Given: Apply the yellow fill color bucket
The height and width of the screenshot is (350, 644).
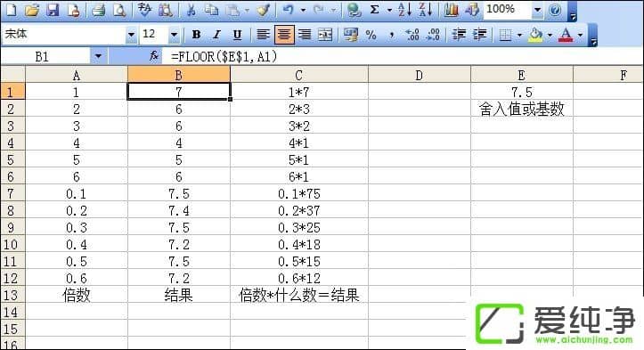Looking at the screenshot, I should point(535,35).
